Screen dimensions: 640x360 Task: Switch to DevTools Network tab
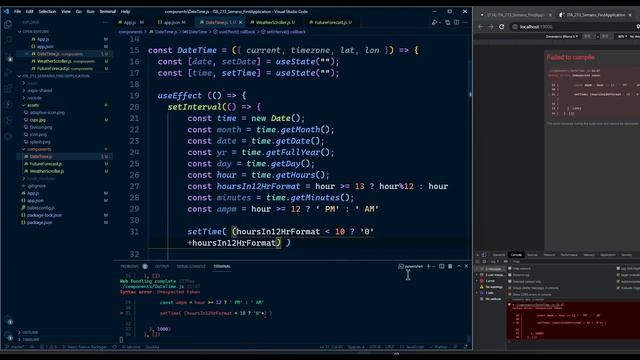[x=549, y=255]
